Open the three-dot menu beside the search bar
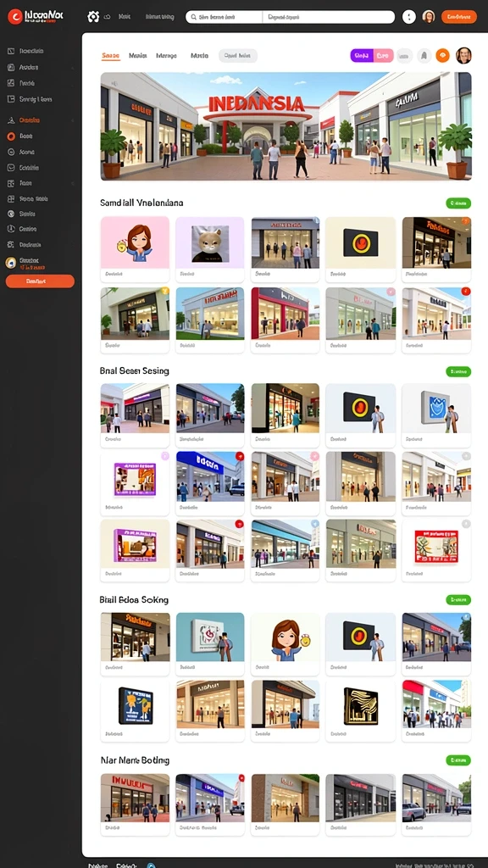This screenshot has width=488, height=868. [409, 17]
